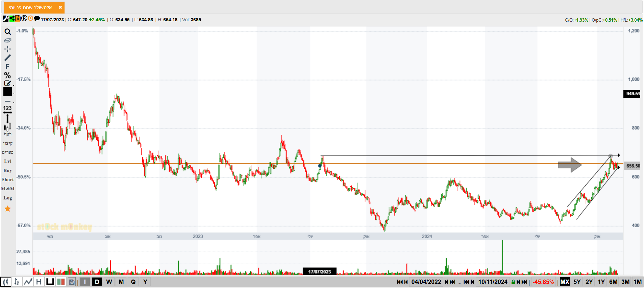Open the line thickness selector
The width and height of the screenshot is (644, 288).
tap(8, 101)
